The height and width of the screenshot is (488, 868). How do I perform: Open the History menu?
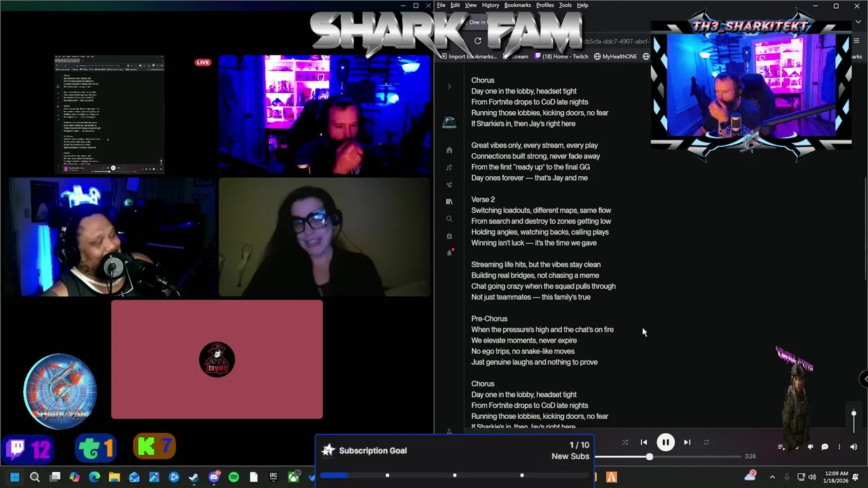[490, 5]
